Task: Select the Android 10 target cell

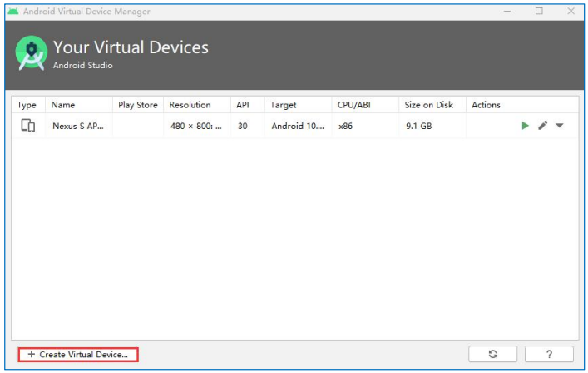Action: (298, 126)
